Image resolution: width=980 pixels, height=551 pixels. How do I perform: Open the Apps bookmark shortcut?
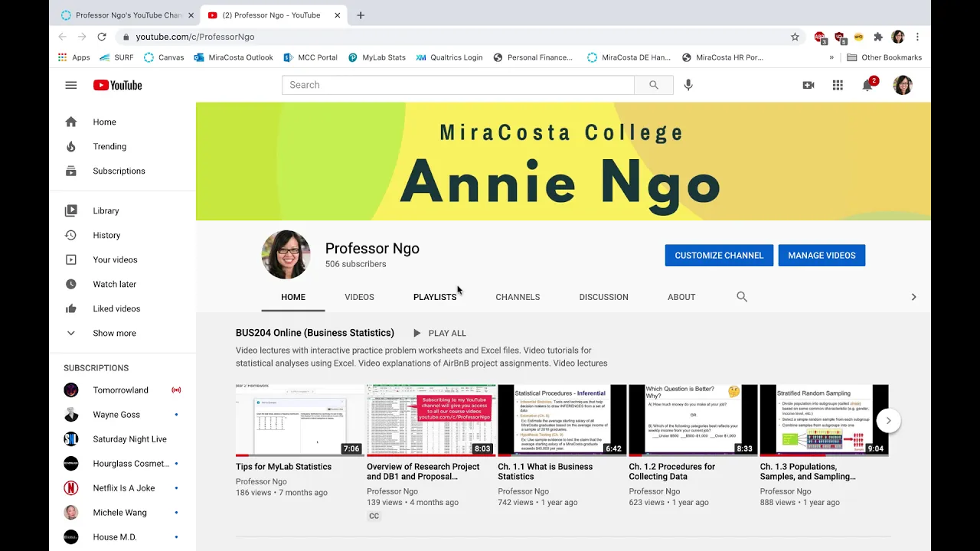pyautogui.click(x=74, y=57)
